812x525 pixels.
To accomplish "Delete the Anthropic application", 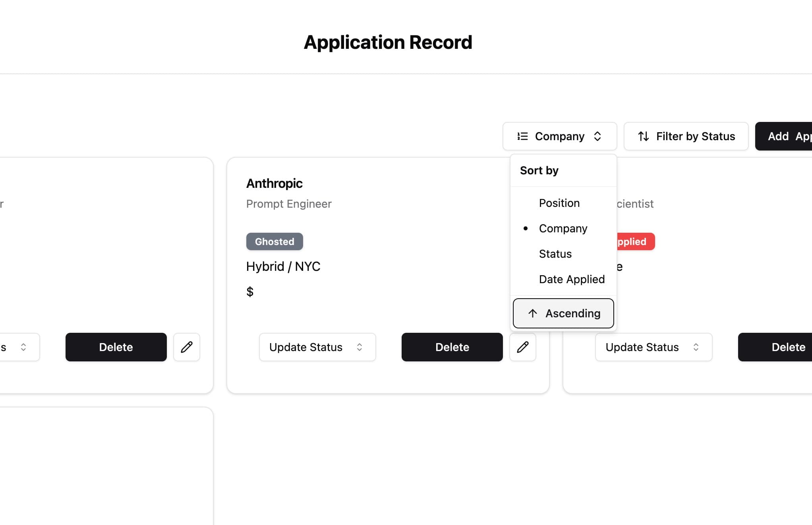I will point(452,347).
